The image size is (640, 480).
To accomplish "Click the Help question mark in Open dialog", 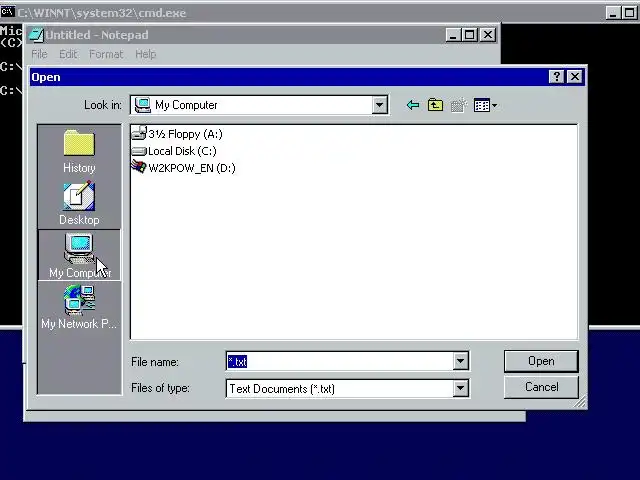I will click(556, 76).
